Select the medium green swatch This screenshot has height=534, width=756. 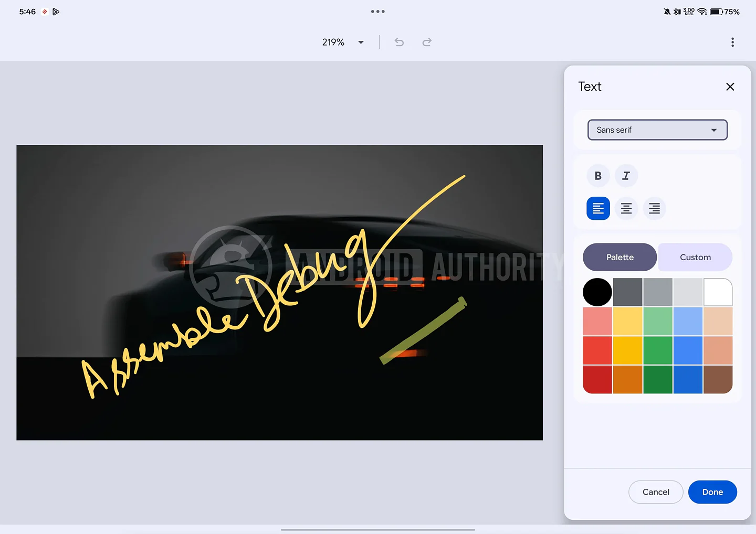[x=658, y=350]
